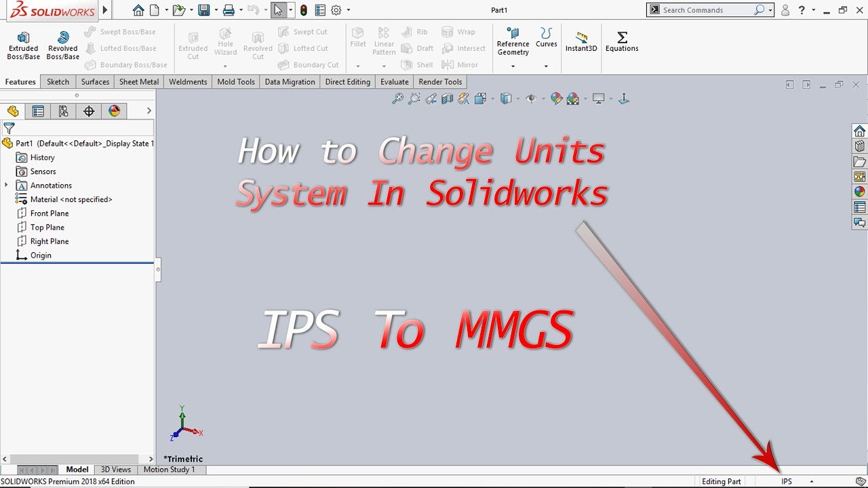Switch to the Weldments tab
The height and width of the screenshot is (488, 868).
(188, 82)
